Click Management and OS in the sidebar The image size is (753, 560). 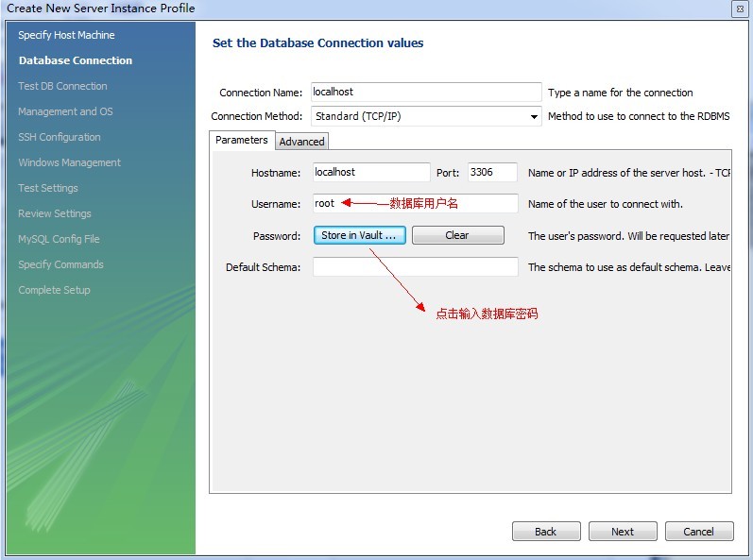(65, 111)
